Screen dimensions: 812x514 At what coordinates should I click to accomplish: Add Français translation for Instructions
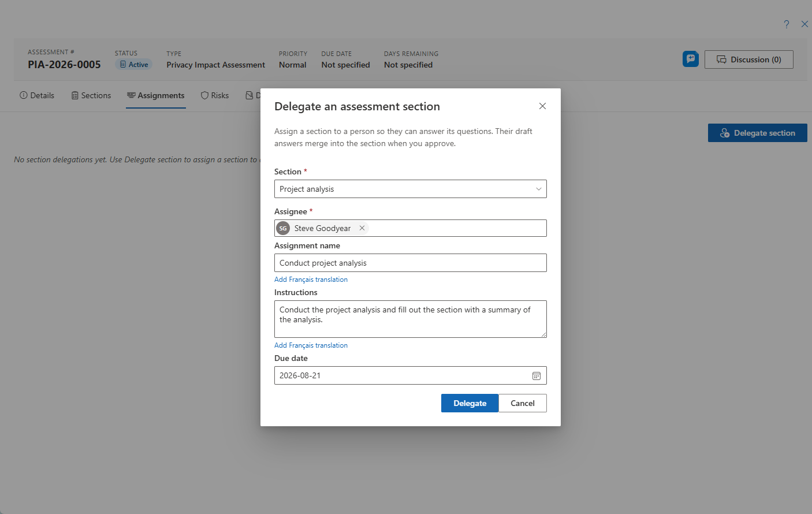click(311, 345)
